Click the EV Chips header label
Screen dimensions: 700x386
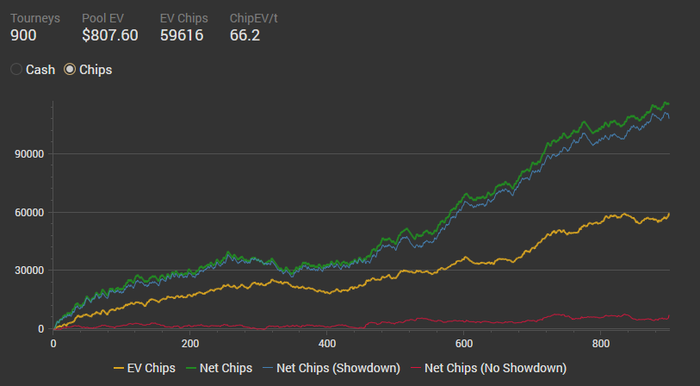tap(184, 18)
